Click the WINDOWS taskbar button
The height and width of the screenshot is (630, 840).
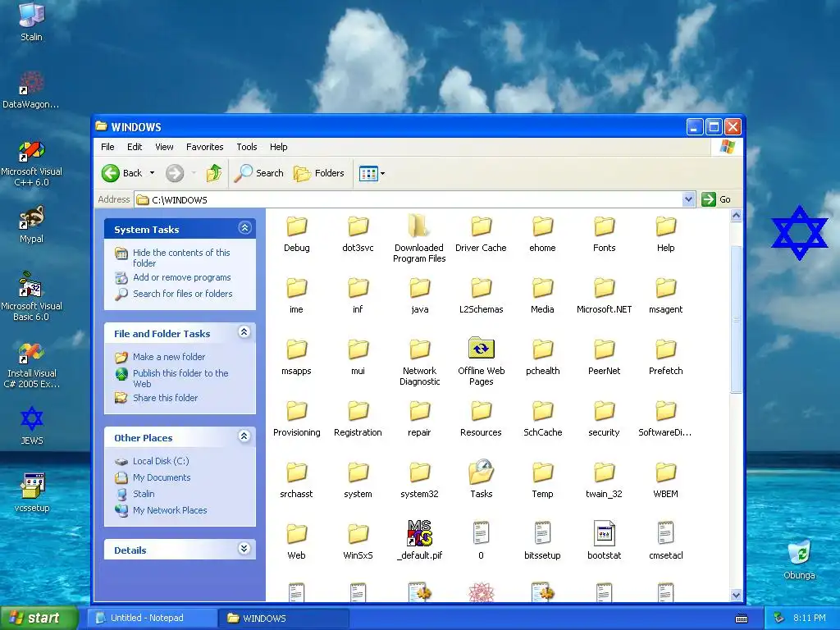(284, 619)
